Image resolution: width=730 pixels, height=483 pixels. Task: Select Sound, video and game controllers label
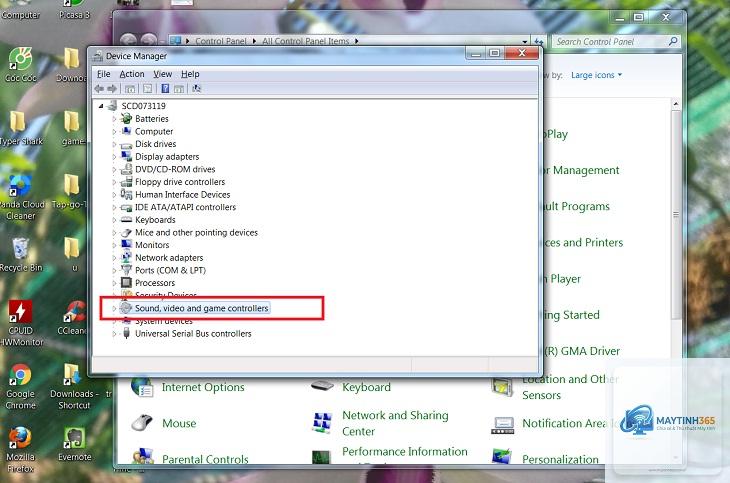point(202,308)
